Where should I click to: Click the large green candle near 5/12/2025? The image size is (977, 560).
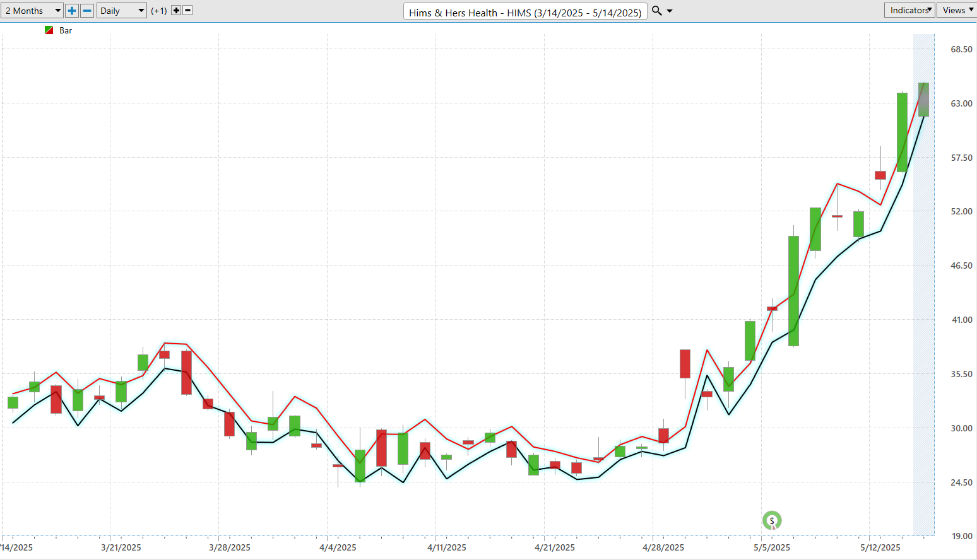(x=903, y=132)
